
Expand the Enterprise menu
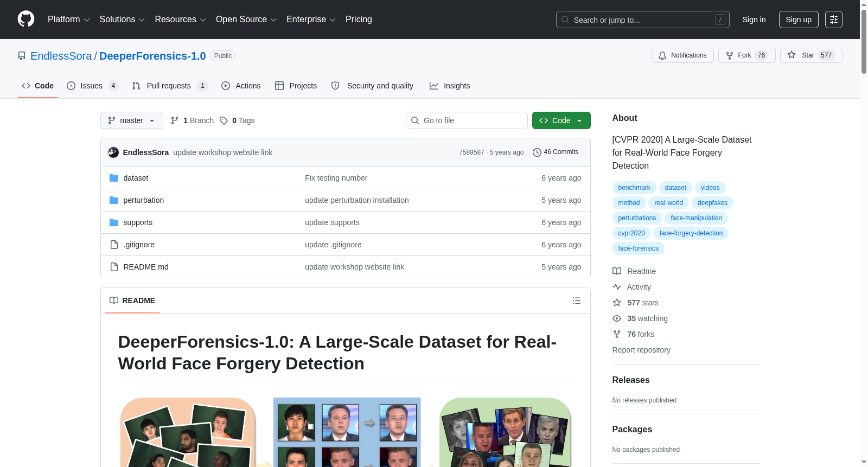(x=311, y=20)
